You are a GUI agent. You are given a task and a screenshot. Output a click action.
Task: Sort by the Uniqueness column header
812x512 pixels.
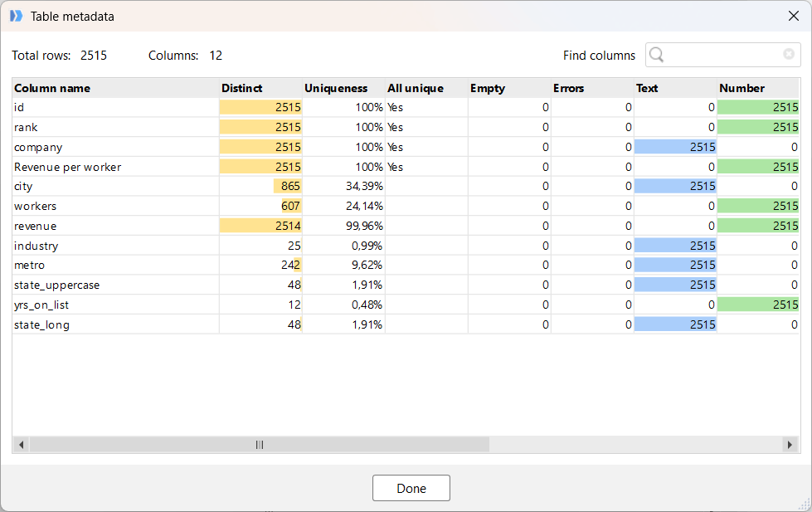(343, 88)
